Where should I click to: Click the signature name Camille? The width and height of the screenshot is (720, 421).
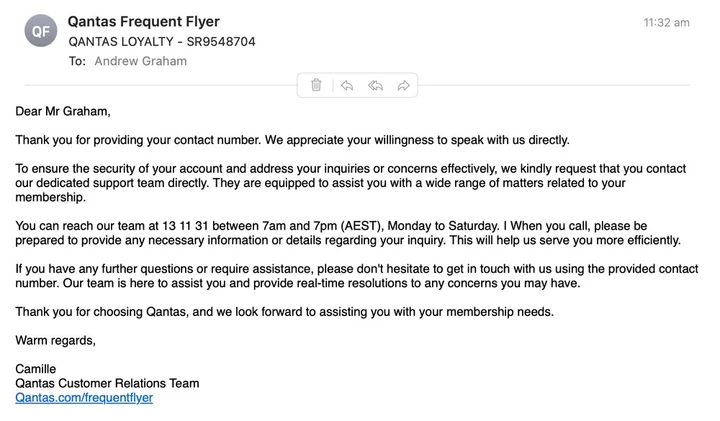click(38, 369)
